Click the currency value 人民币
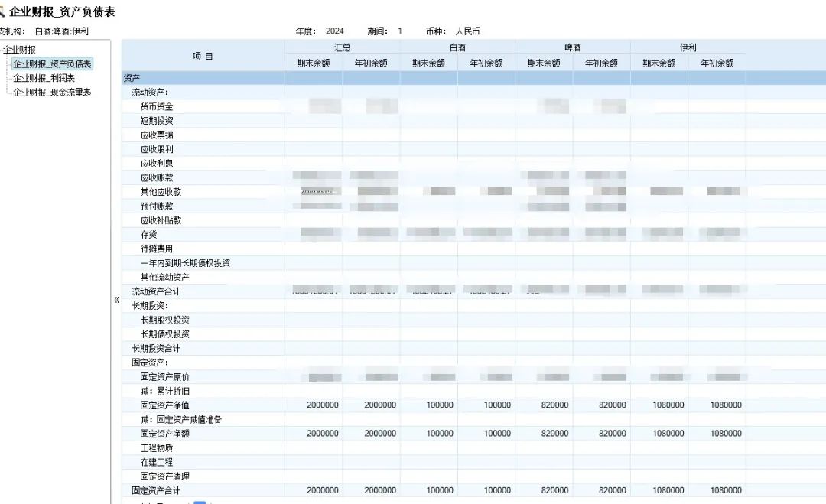Screen dimensions: 826x504 [467, 31]
